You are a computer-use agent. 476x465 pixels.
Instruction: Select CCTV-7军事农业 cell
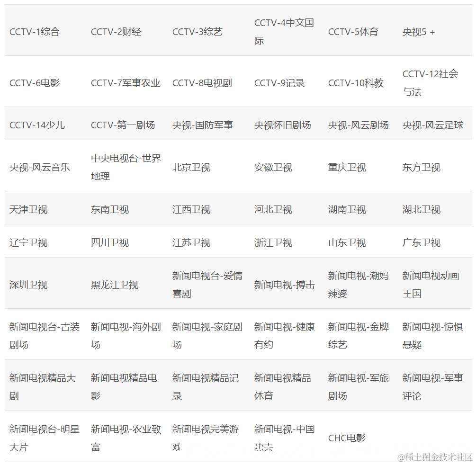[126, 83]
